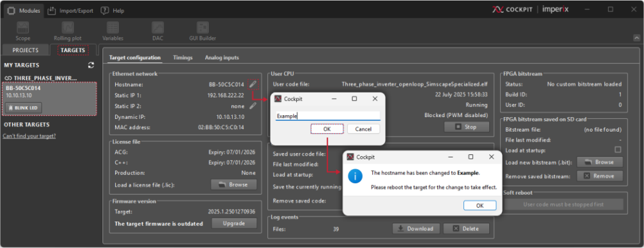
Task: Switch to the PROJECTS tab
Action: pos(25,50)
